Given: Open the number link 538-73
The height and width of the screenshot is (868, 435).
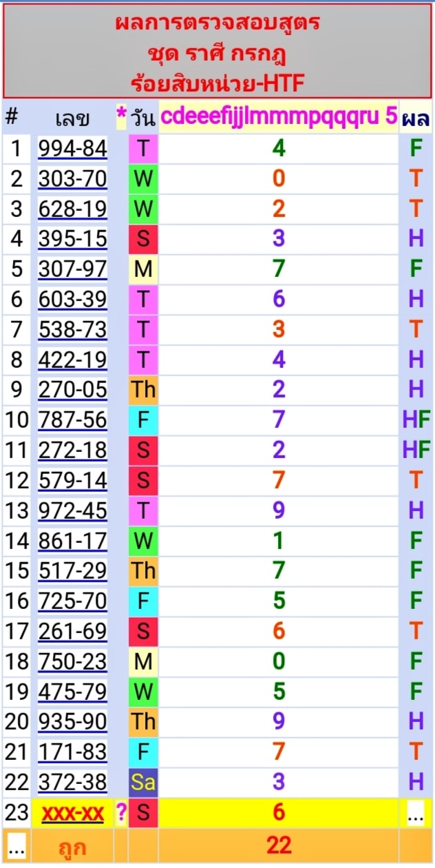Looking at the screenshot, I should (x=72, y=329).
